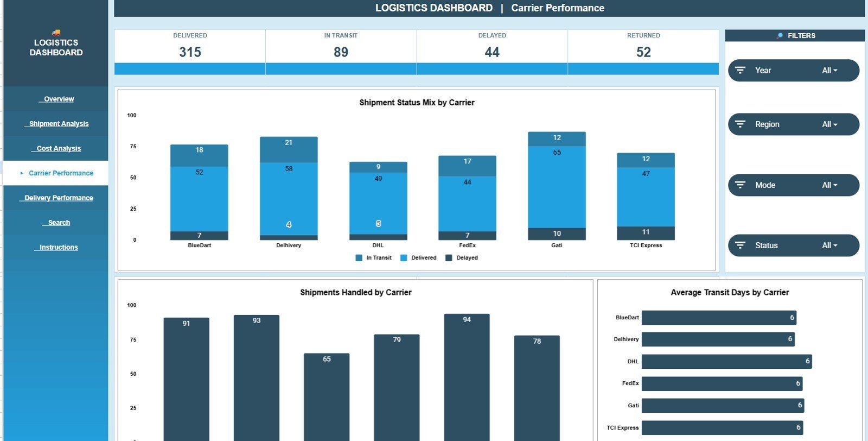Click the DELAYED 44 card
The height and width of the screenshot is (441, 868).
point(492,52)
